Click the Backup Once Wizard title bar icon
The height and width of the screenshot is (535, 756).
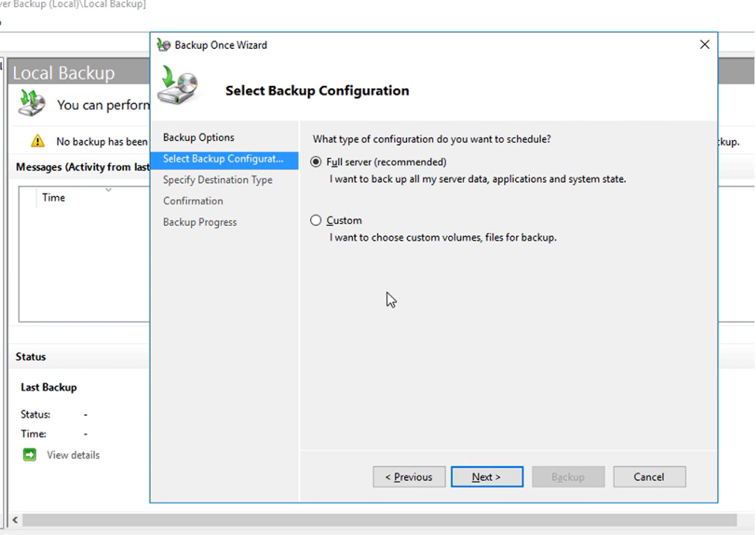point(163,45)
